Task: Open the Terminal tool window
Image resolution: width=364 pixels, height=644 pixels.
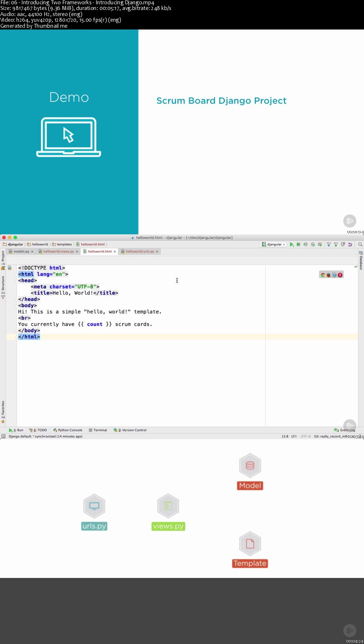Action: click(98, 430)
